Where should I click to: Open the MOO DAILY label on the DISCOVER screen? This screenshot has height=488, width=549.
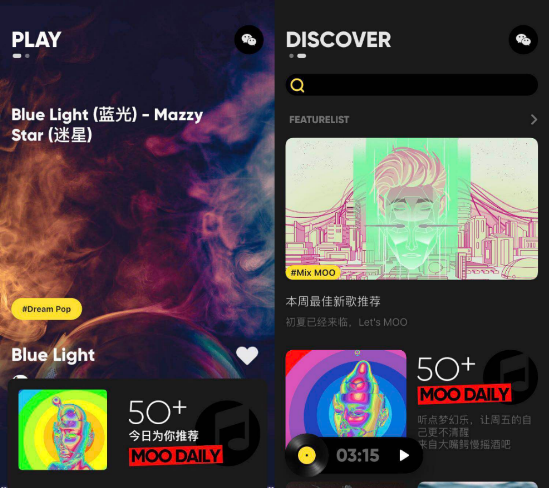tap(464, 394)
